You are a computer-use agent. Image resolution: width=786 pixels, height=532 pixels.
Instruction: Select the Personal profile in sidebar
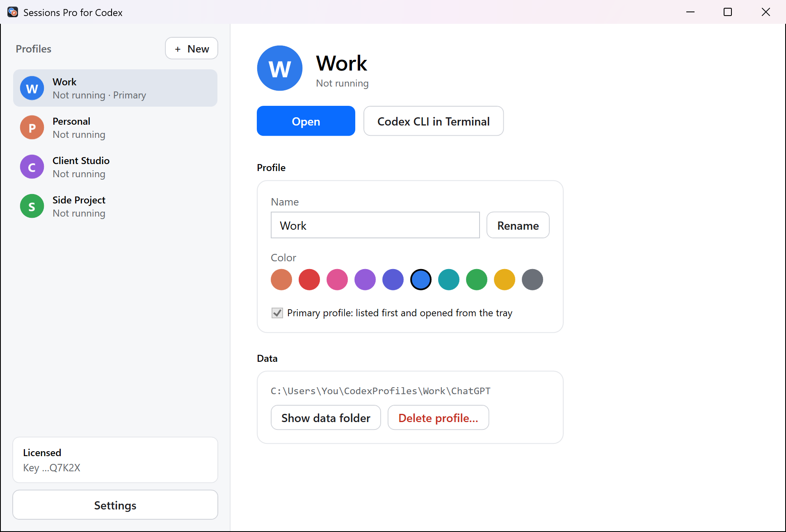point(115,128)
